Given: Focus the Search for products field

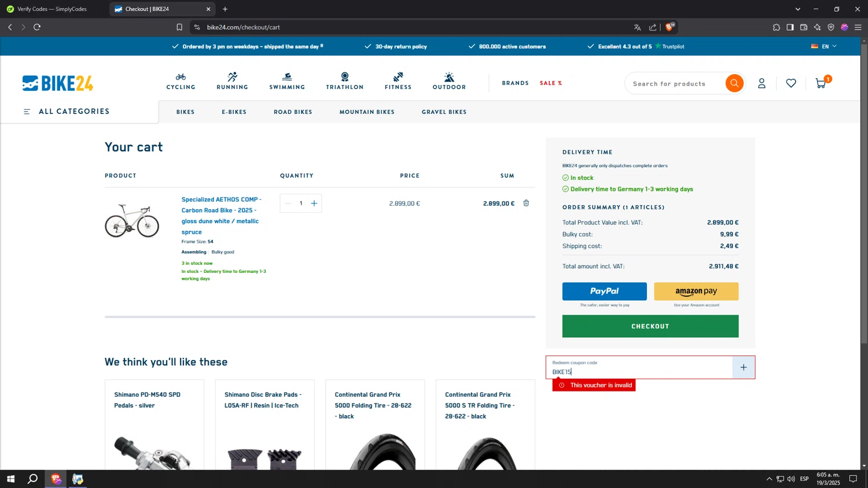Looking at the screenshot, I should coord(675,84).
